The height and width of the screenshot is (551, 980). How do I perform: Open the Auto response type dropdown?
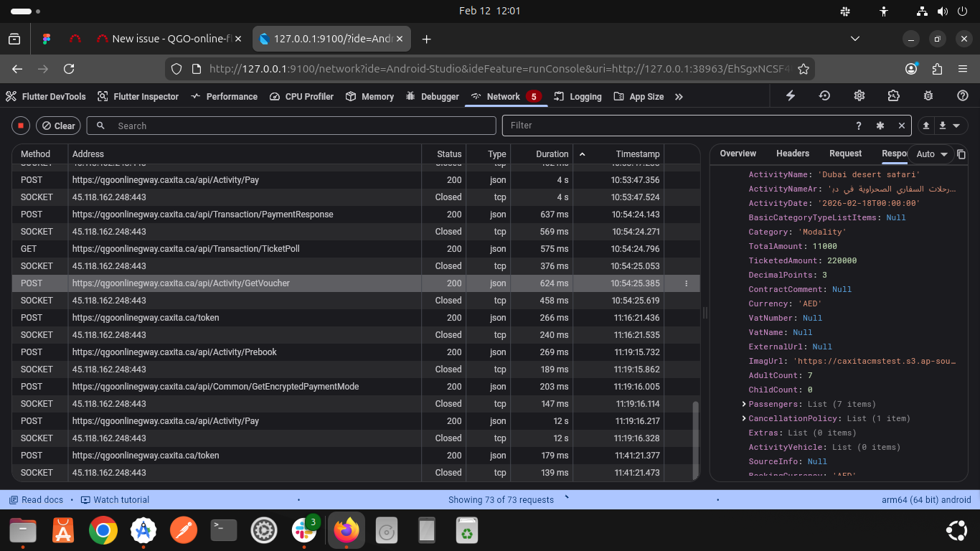click(932, 154)
